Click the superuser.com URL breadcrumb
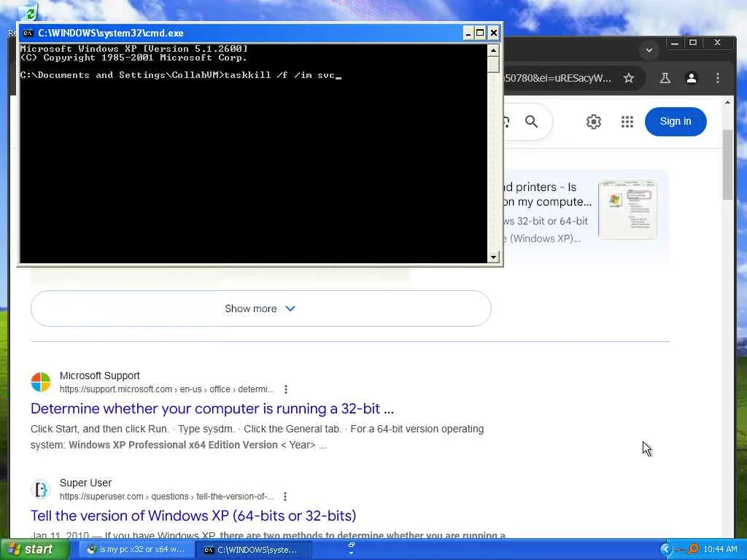 pyautogui.click(x=167, y=497)
